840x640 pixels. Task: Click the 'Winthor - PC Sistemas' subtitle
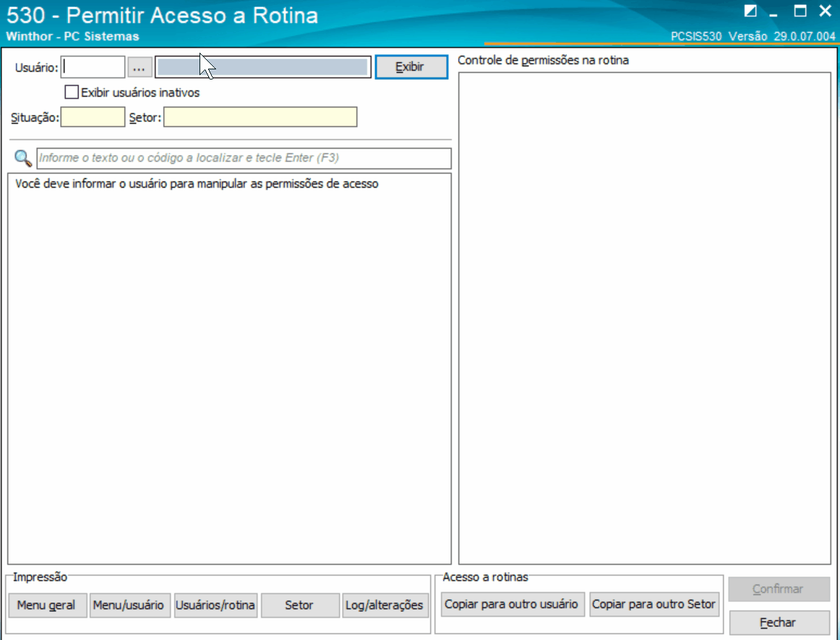click(72, 36)
